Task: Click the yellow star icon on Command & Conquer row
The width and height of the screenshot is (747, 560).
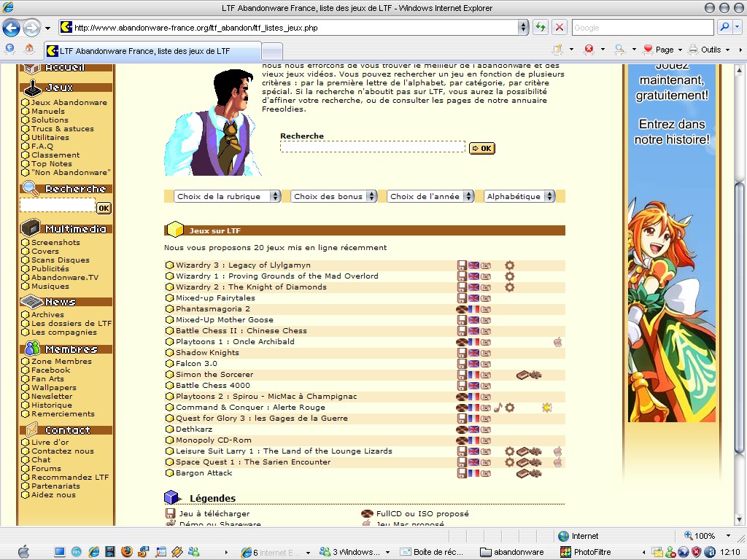Action: click(547, 408)
